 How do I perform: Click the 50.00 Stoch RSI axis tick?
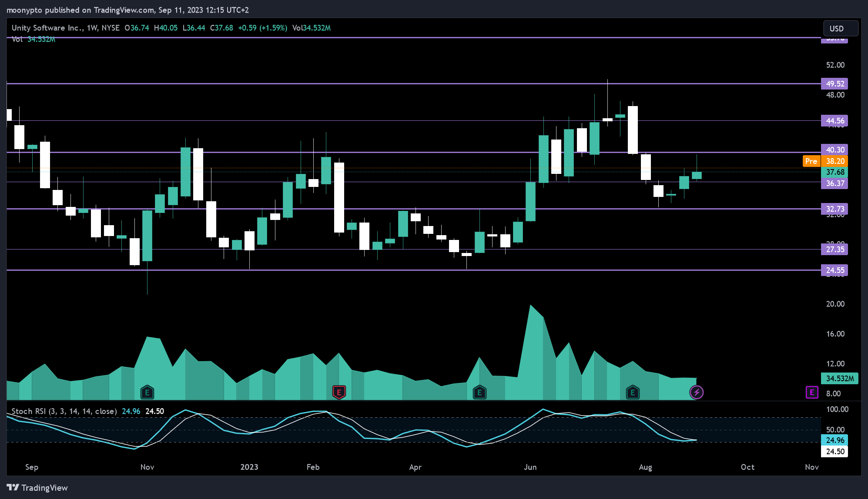click(835, 430)
